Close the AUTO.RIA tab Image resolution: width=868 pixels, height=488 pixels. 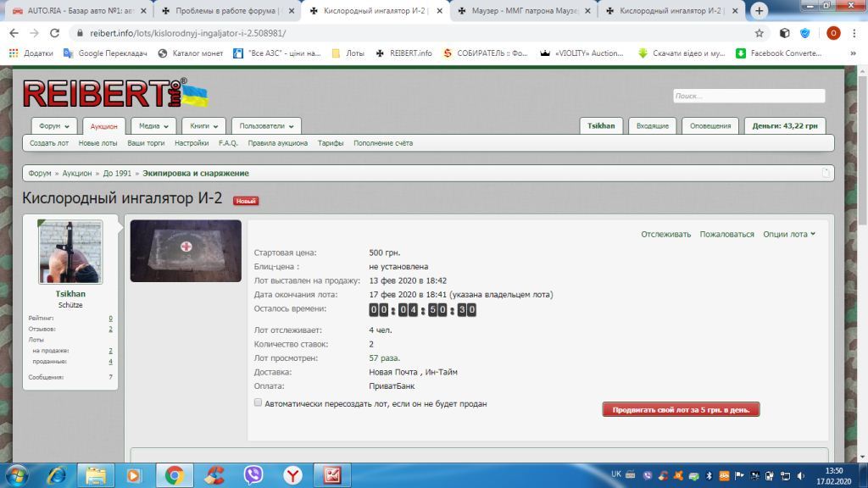(143, 10)
